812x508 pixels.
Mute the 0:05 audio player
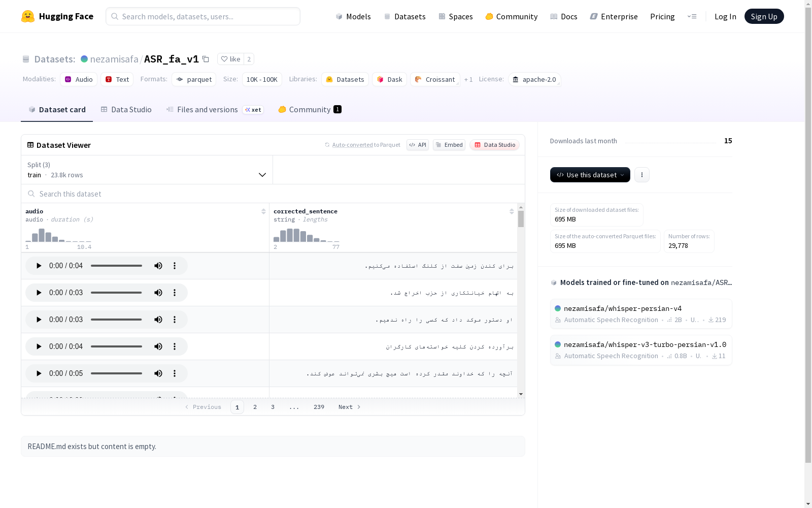(x=158, y=373)
